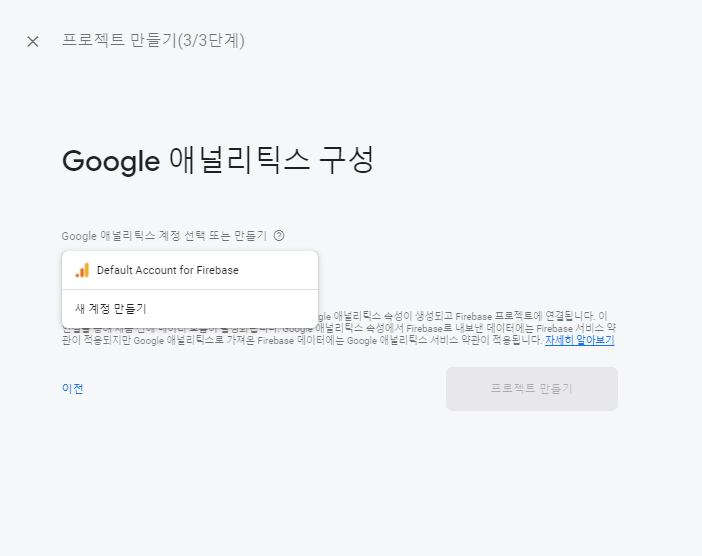Click the 프로젝트 만들기 button

(532, 389)
